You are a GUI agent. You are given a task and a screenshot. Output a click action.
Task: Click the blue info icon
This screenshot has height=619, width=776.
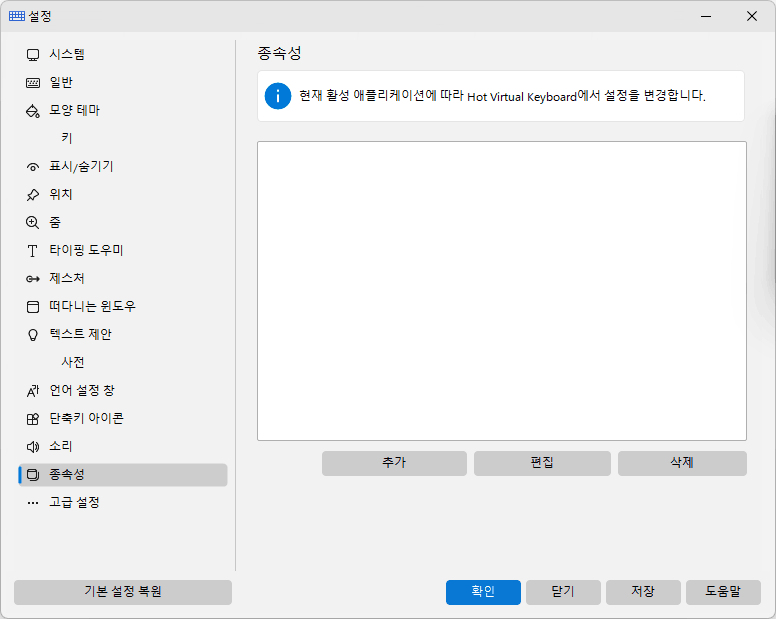(x=278, y=96)
